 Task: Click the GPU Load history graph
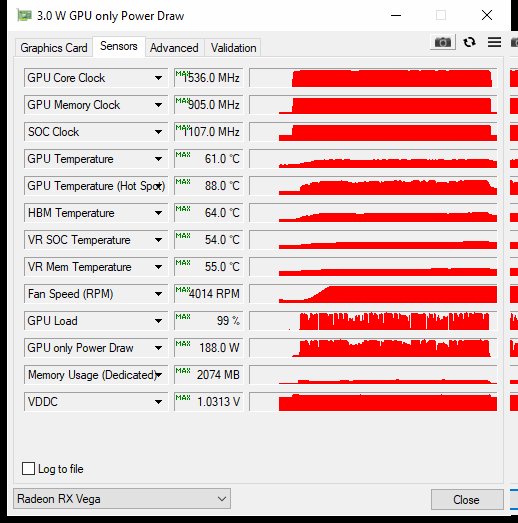pyautogui.click(x=373, y=321)
